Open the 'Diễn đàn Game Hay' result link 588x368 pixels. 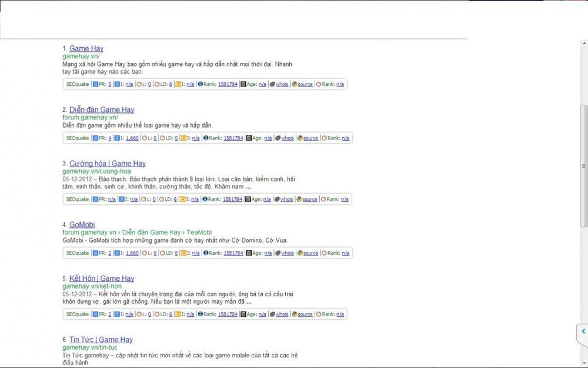(x=102, y=110)
